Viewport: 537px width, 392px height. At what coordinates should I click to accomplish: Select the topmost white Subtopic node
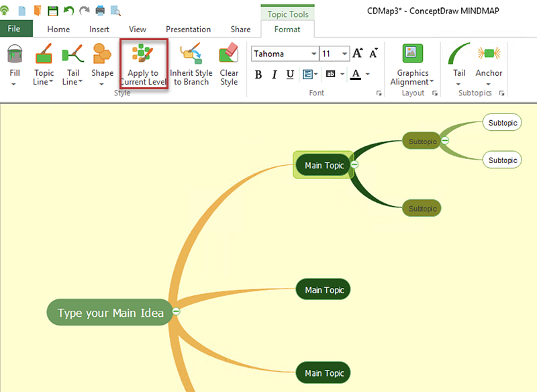(x=502, y=122)
